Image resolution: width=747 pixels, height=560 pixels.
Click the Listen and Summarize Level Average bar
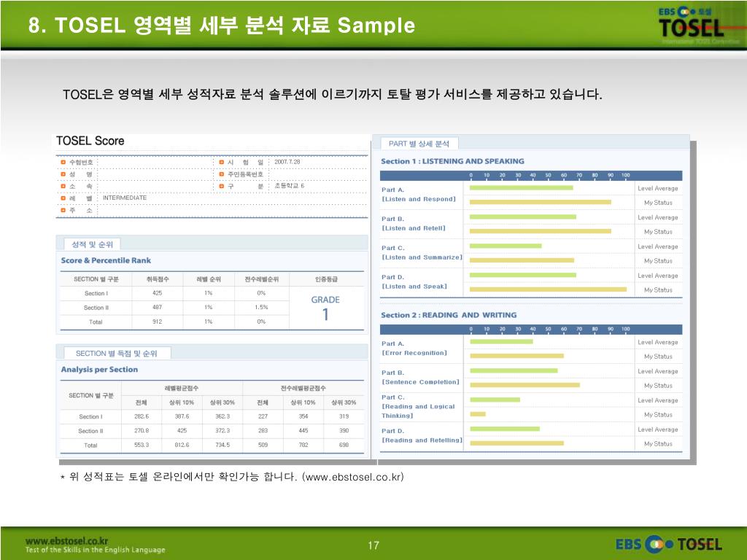506,246
